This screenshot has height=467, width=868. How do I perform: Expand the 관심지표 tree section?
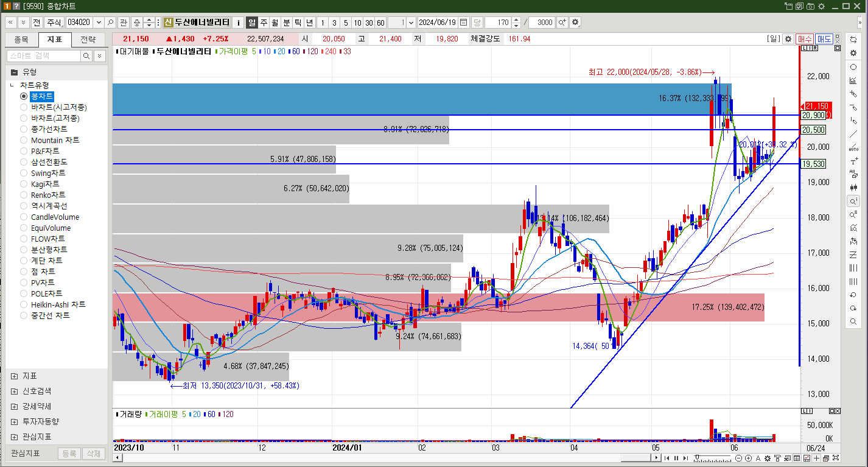click(x=14, y=437)
